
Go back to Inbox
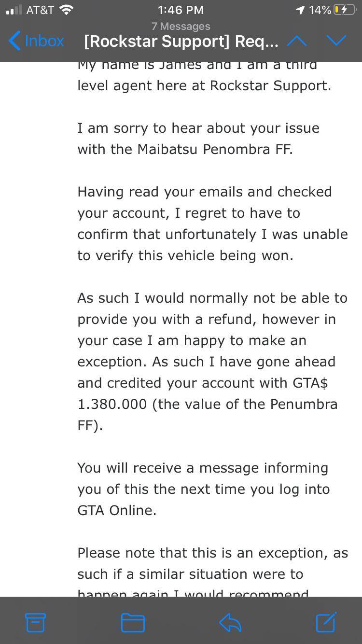37,41
